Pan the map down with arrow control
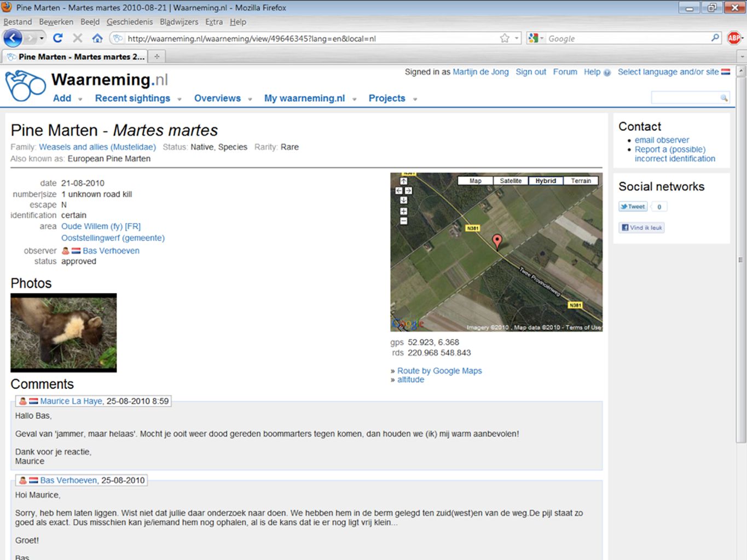Screen dimensions: 747x560 tap(403, 200)
